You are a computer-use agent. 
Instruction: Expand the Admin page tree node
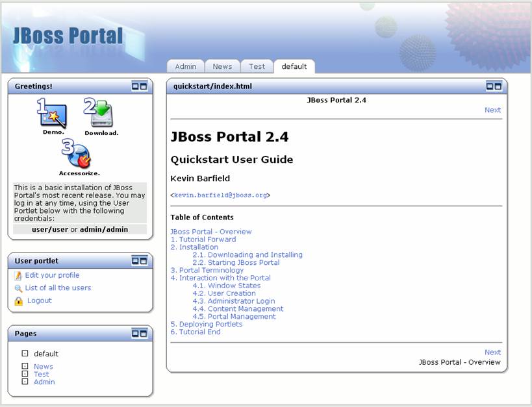pos(25,382)
